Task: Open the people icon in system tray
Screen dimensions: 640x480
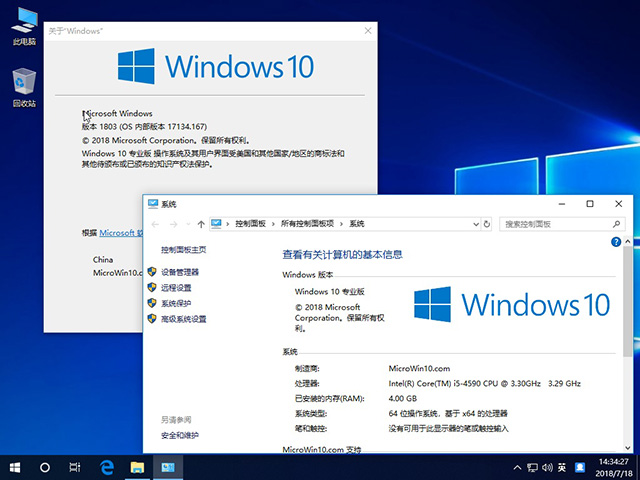Action: 580,467
